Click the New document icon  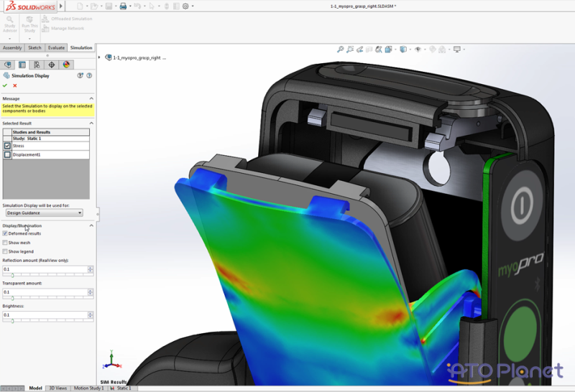pyautogui.click(x=80, y=6)
